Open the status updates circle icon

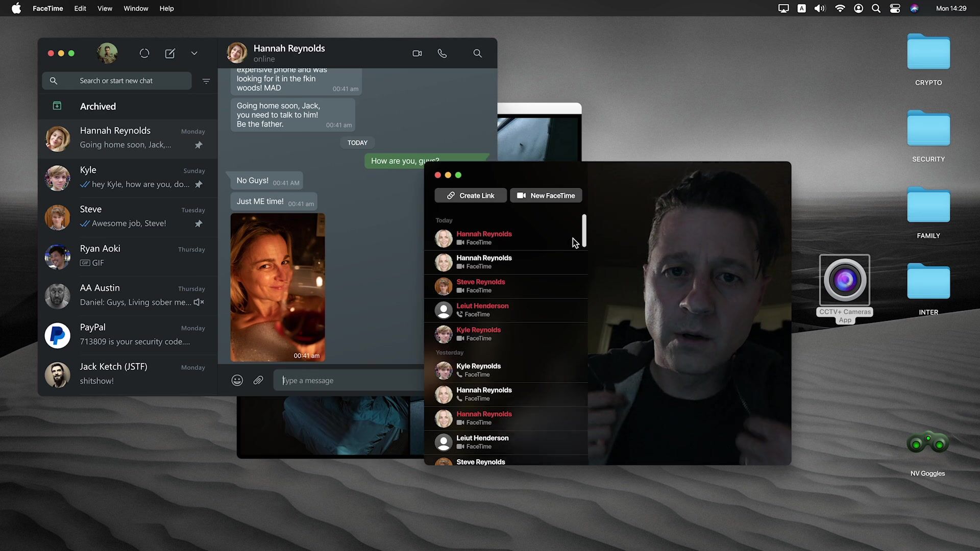(x=144, y=54)
